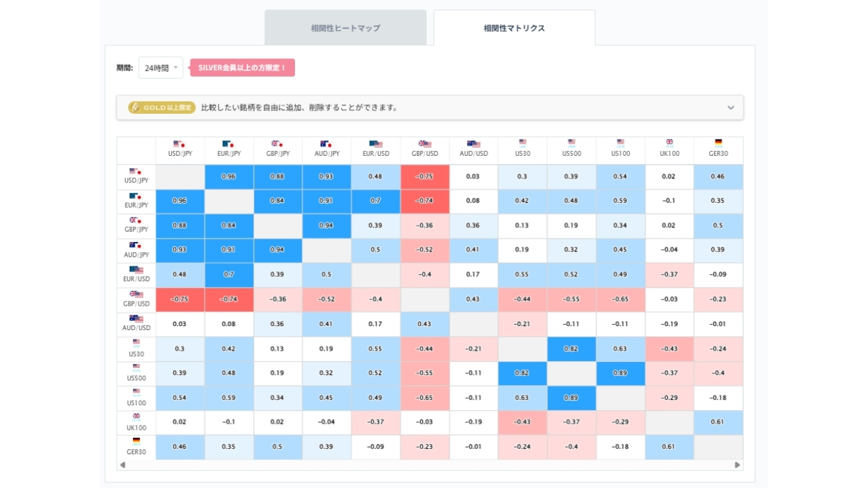Viewport: 868px width, 488px height.
Task: Click the GBP/USD flag icon in column header
Action: pos(425,144)
